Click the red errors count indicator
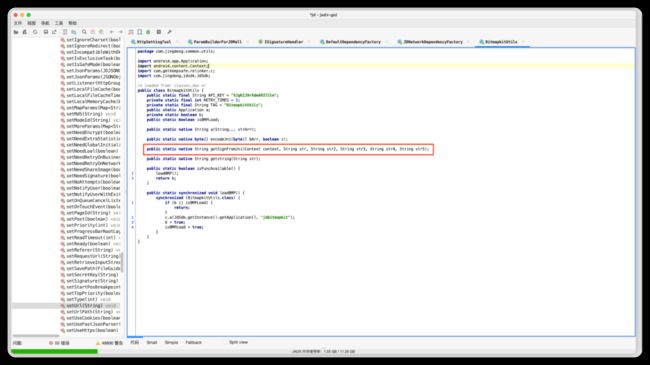 (59, 343)
